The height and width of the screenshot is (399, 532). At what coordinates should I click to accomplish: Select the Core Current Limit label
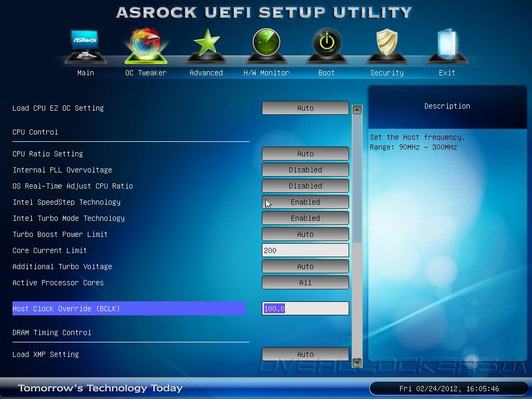click(x=49, y=251)
